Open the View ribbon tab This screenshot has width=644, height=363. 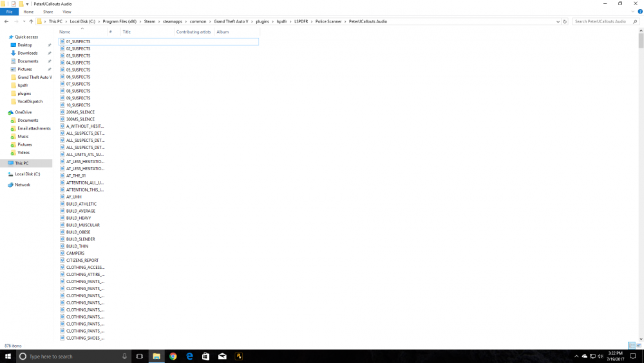(x=66, y=12)
